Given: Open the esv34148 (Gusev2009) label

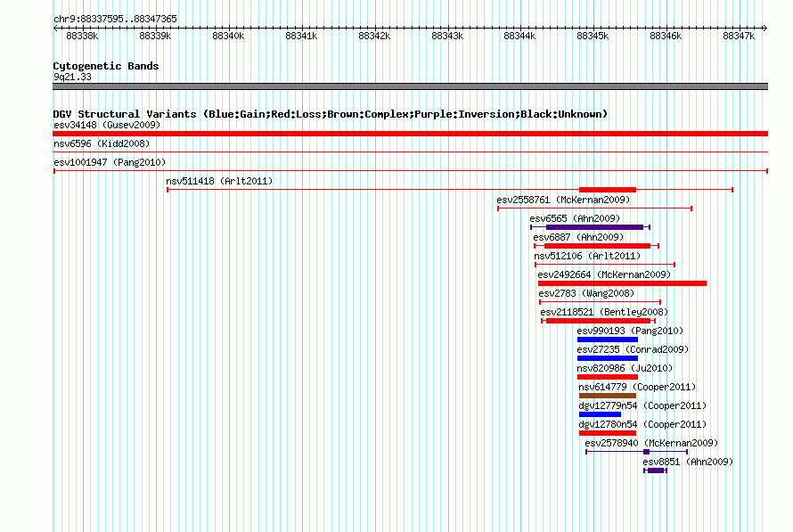Looking at the screenshot, I should click(107, 125).
